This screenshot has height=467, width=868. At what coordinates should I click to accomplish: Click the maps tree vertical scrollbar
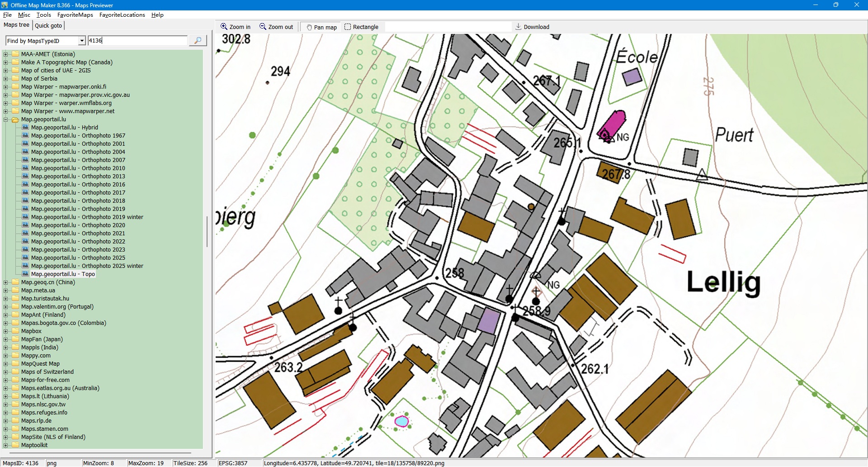coord(207,232)
